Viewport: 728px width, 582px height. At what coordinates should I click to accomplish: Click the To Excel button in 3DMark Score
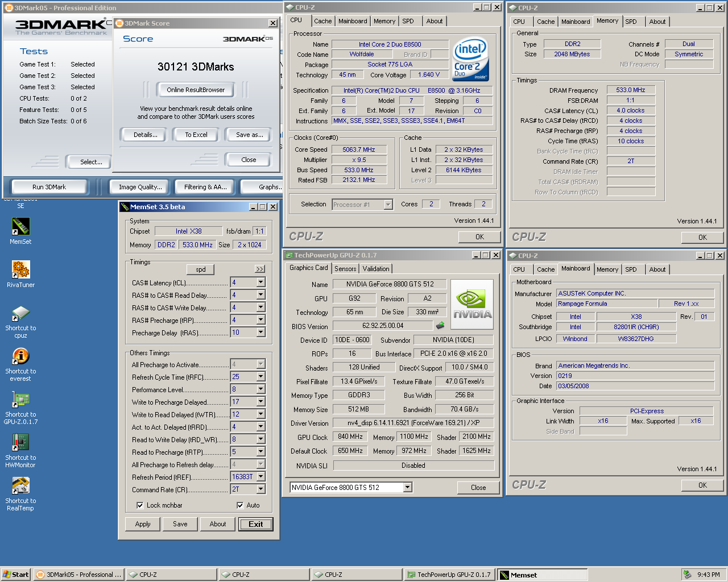[x=196, y=135]
